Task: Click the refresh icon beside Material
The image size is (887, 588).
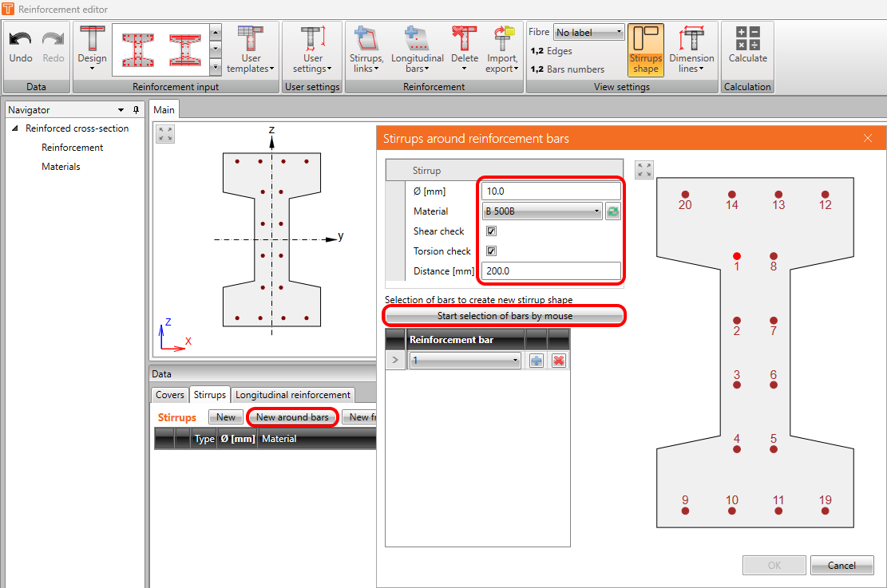Action: point(613,211)
